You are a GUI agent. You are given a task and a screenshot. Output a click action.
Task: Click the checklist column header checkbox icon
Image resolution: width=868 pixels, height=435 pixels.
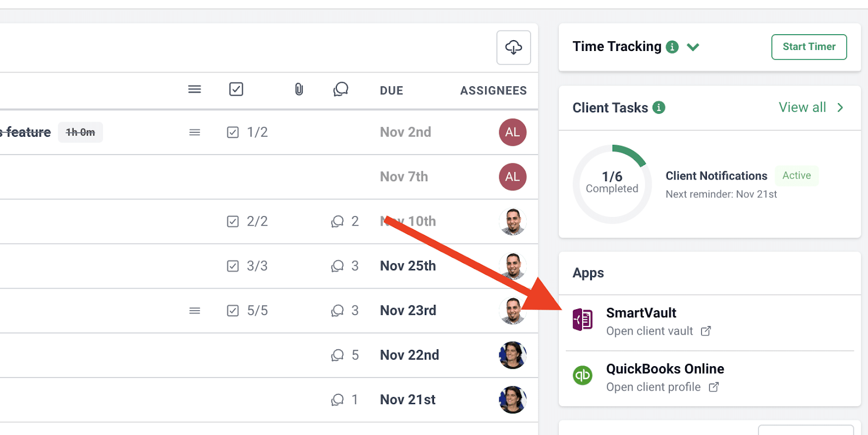236,89
